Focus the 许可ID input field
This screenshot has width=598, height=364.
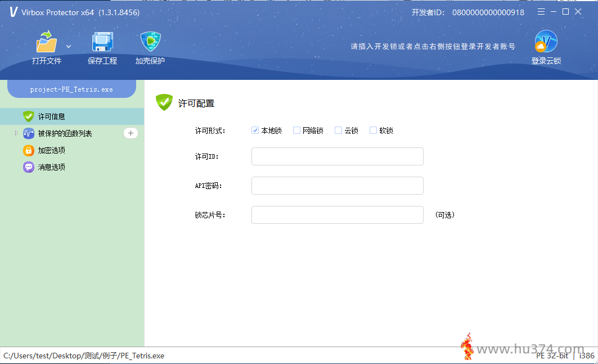coord(338,156)
